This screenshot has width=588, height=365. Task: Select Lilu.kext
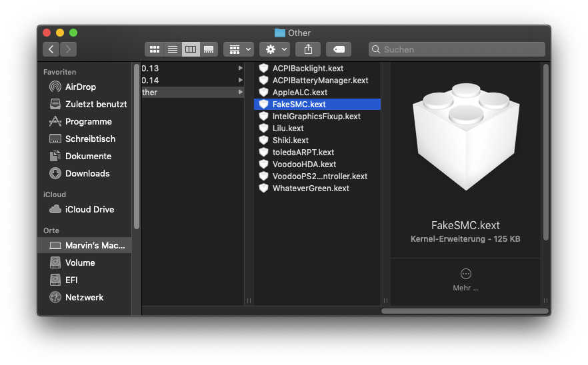tap(317, 128)
